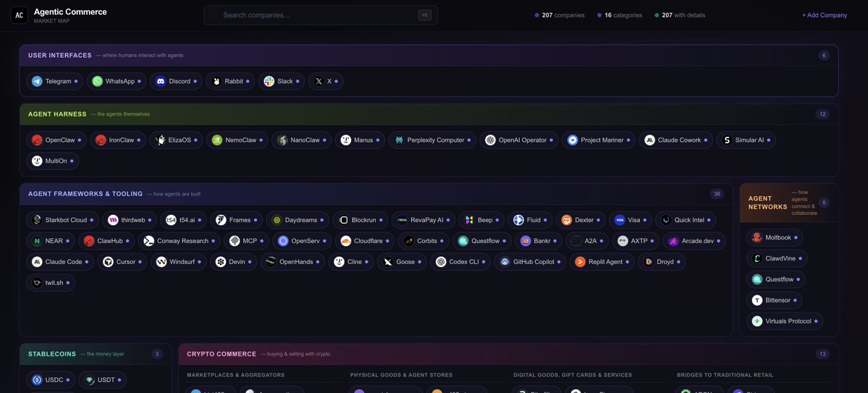Click the Frames icon
The width and height of the screenshot is (868, 393).
(x=221, y=220)
